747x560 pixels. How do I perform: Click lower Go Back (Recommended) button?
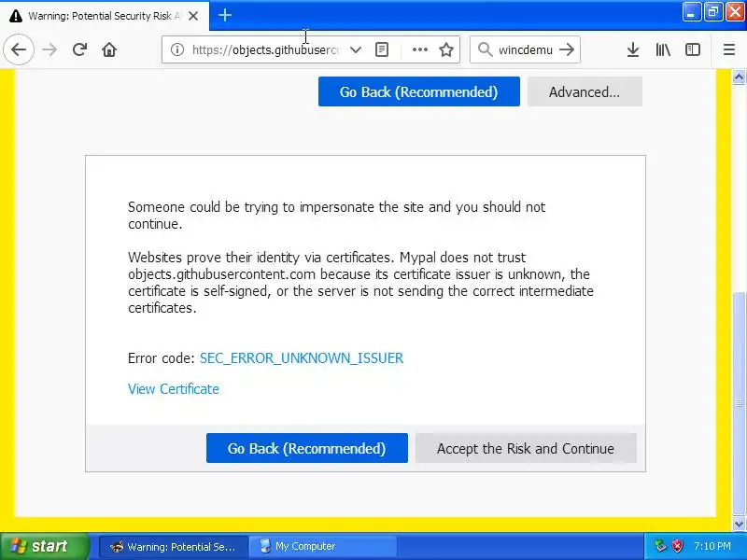[307, 448]
